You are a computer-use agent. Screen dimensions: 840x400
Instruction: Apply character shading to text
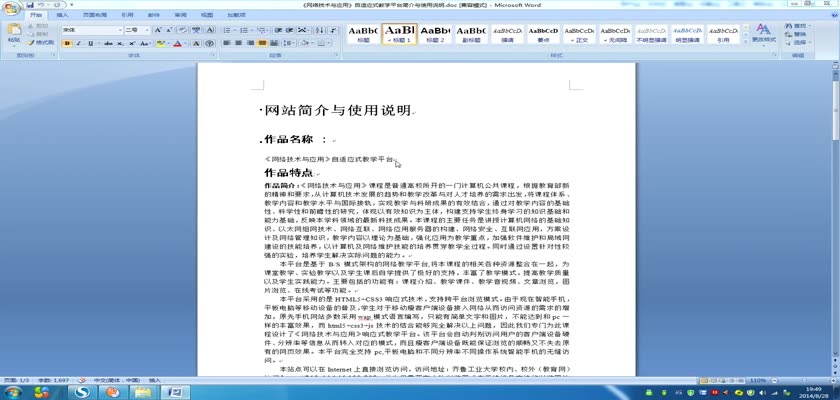click(196, 44)
